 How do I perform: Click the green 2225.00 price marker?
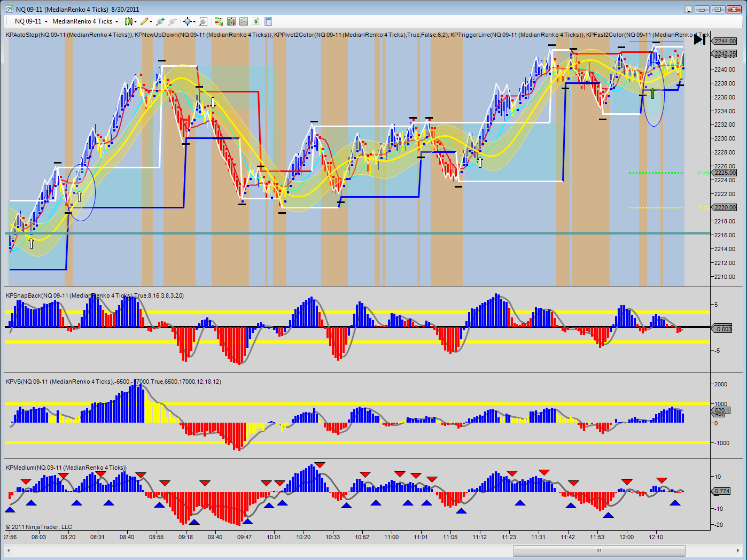point(725,173)
